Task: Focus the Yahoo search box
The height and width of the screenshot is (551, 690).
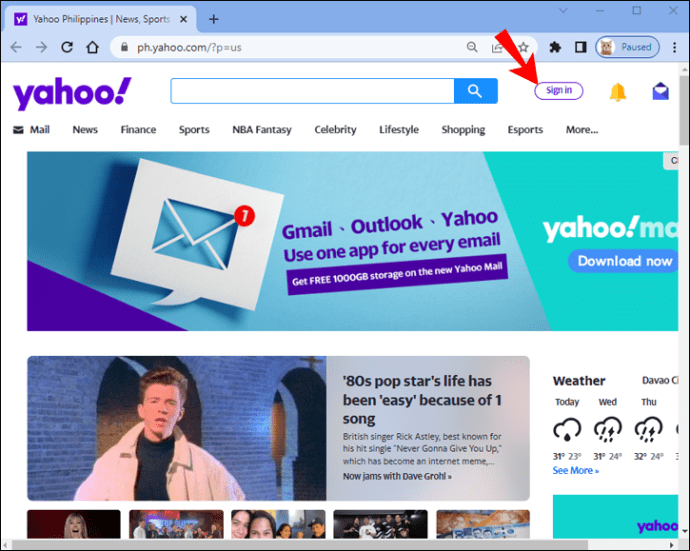Action: pos(312,91)
